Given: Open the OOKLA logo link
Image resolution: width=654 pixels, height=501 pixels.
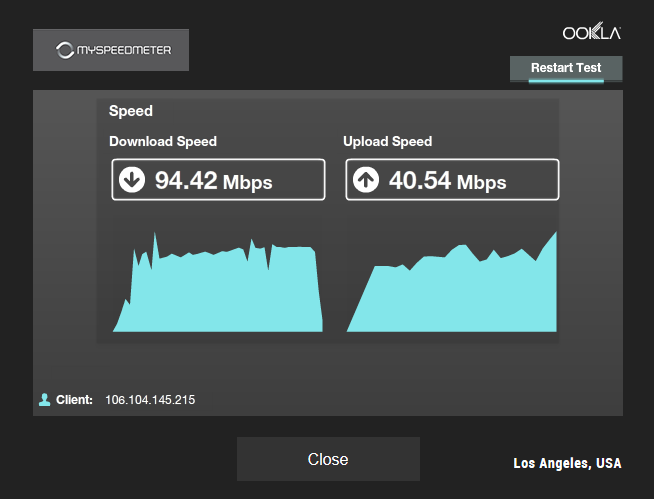Looking at the screenshot, I should (x=591, y=31).
